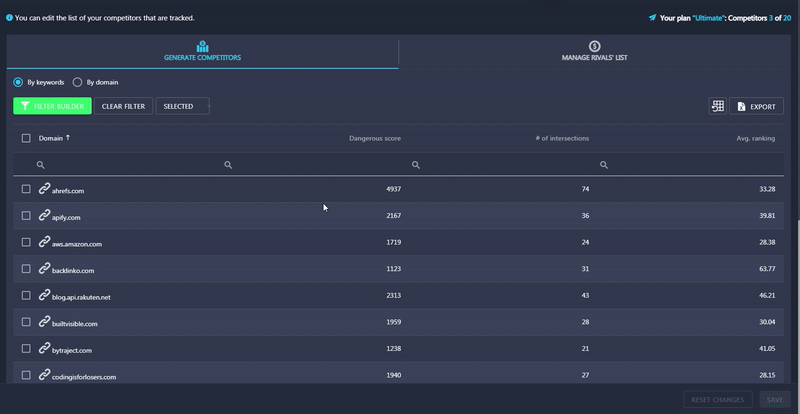800x414 pixels.
Task: Sort by Avg. ranking column
Action: tap(756, 138)
